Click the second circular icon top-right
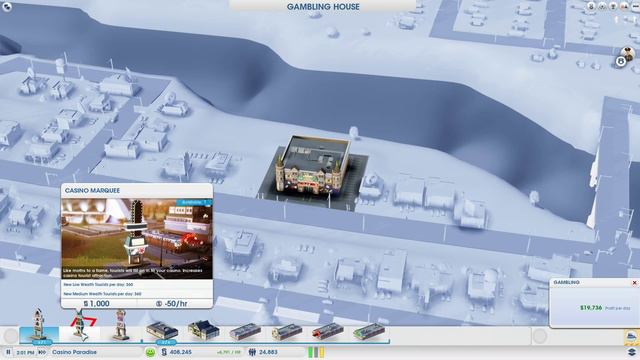This screenshot has height=360, width=640. click(x=602, y=6)
